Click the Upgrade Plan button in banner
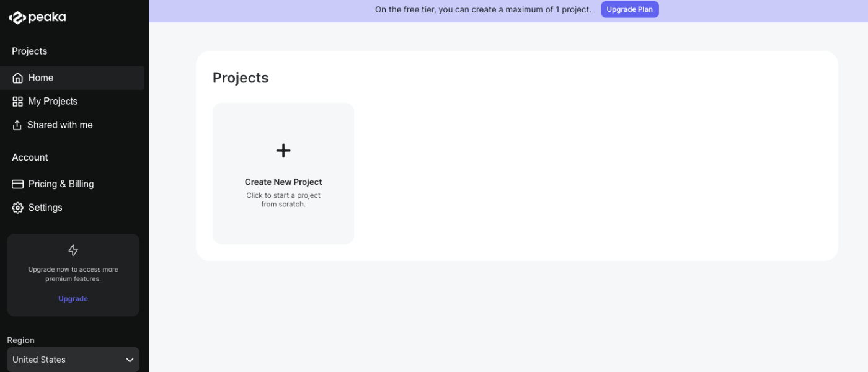 (629, 9)
